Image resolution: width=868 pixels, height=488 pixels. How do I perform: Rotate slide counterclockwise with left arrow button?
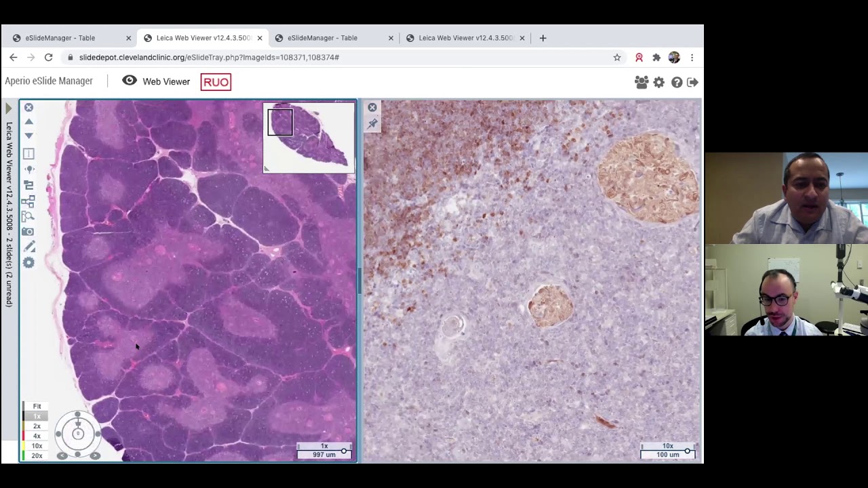coord(62,455)
